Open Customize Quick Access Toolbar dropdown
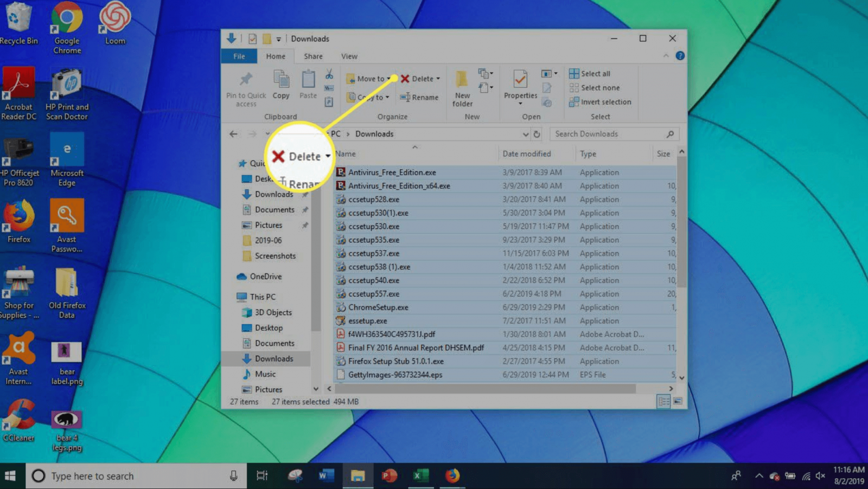This screenshot has height=489, width=868. tap(278, 39)
